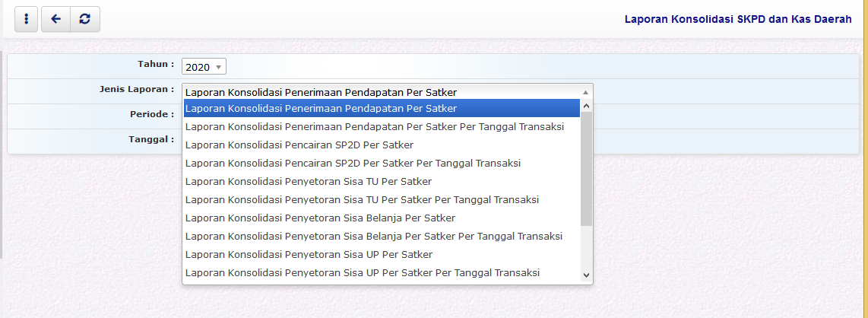Viewport: 868px width, 318px height.
Task: Open the three-dot more options menu
Action: [26, 20]
